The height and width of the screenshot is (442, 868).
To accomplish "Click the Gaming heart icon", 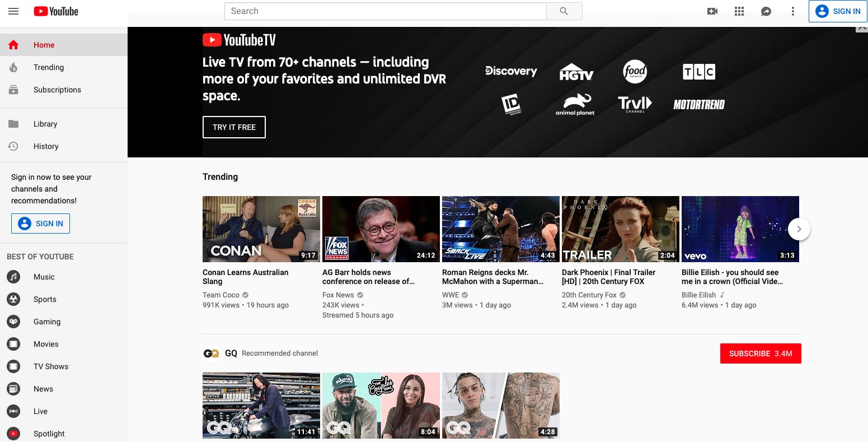I will pos(13,322).
